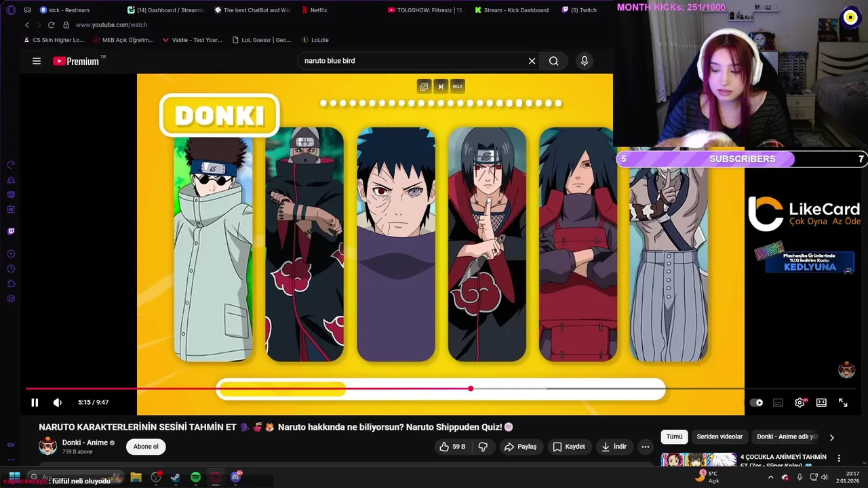Screen dimensions: 868x488
Task: Enter fullscreen with the expand icon
Action: pos(843,403)
